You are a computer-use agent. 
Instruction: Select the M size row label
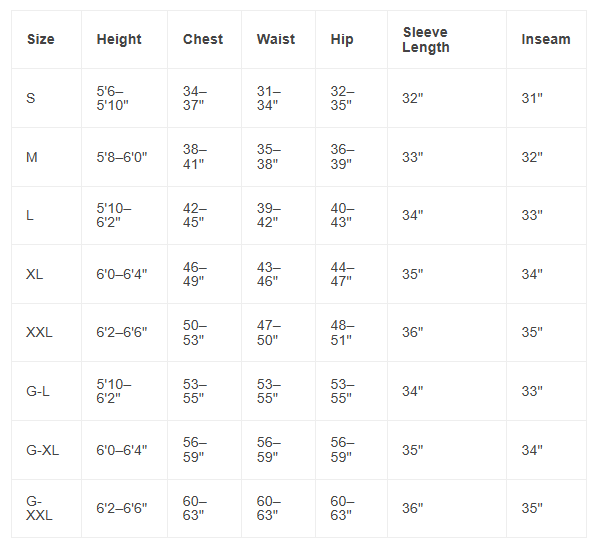click(32, 157)
